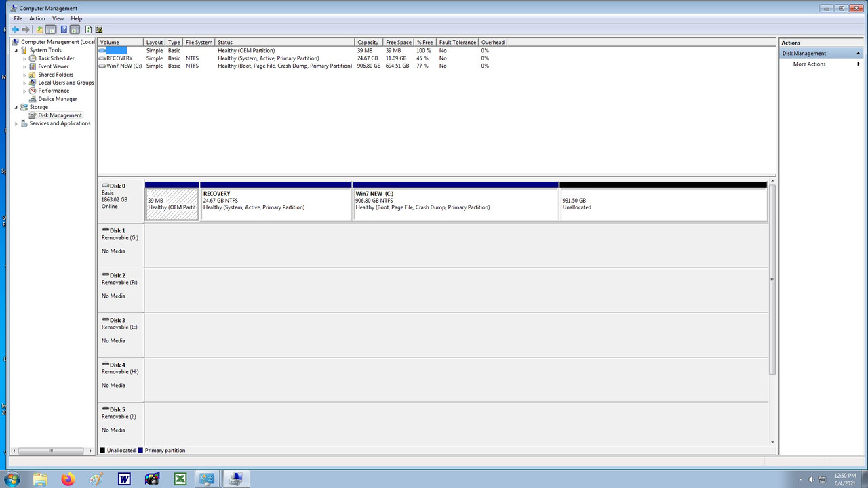The image size is (868, 488).
Task: Click the Back navigation arrow
Action: tap(16, 29)
